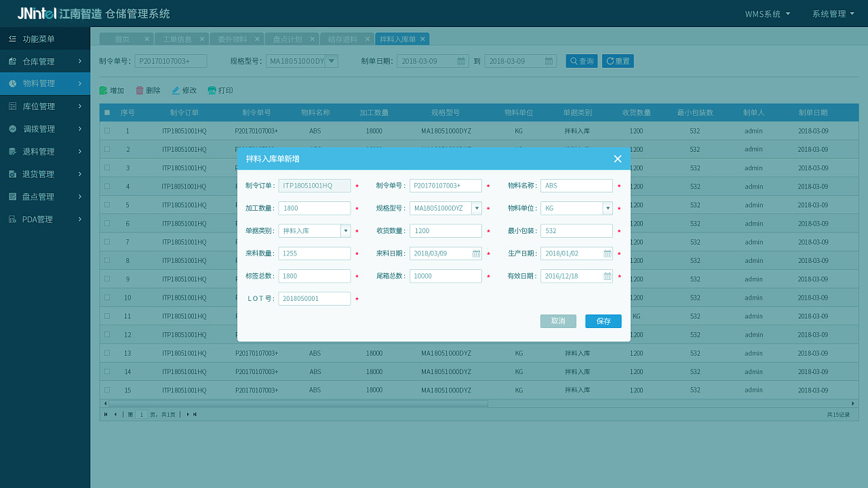Open the WMS系统 top menu
868x488 pixels.
(767, 14)
